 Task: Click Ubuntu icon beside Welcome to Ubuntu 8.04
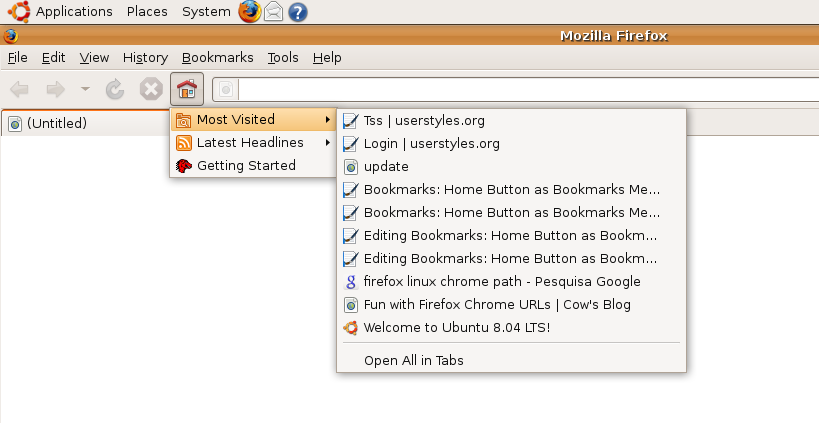350,327
